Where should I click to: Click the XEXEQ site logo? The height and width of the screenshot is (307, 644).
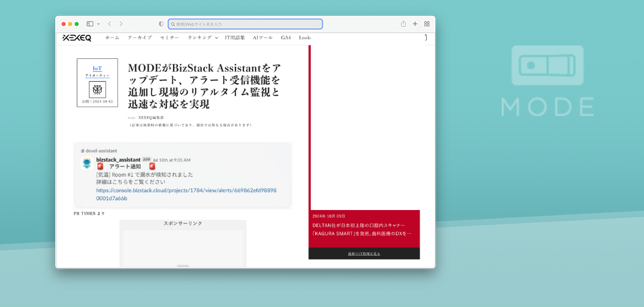pyautogui.click(x=77, y=37)
